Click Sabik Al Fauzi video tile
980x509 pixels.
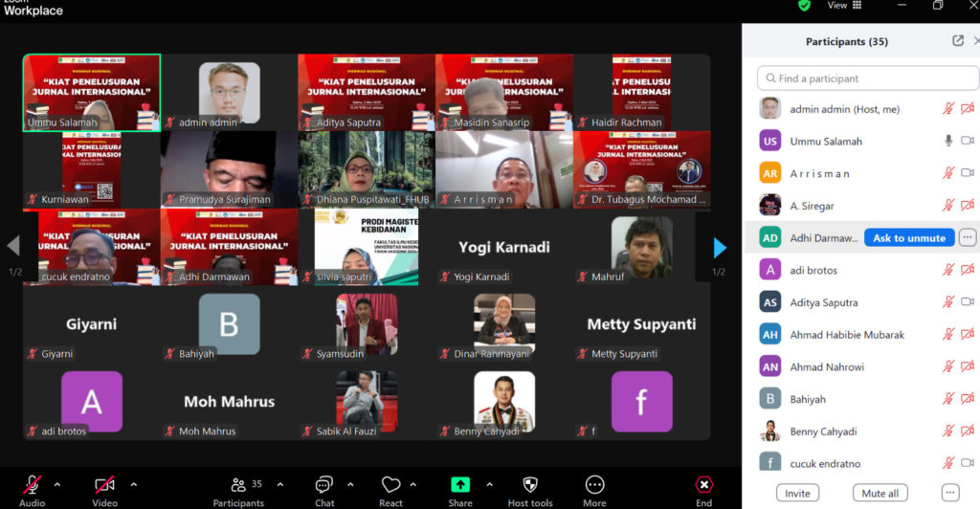click(367, 402)
